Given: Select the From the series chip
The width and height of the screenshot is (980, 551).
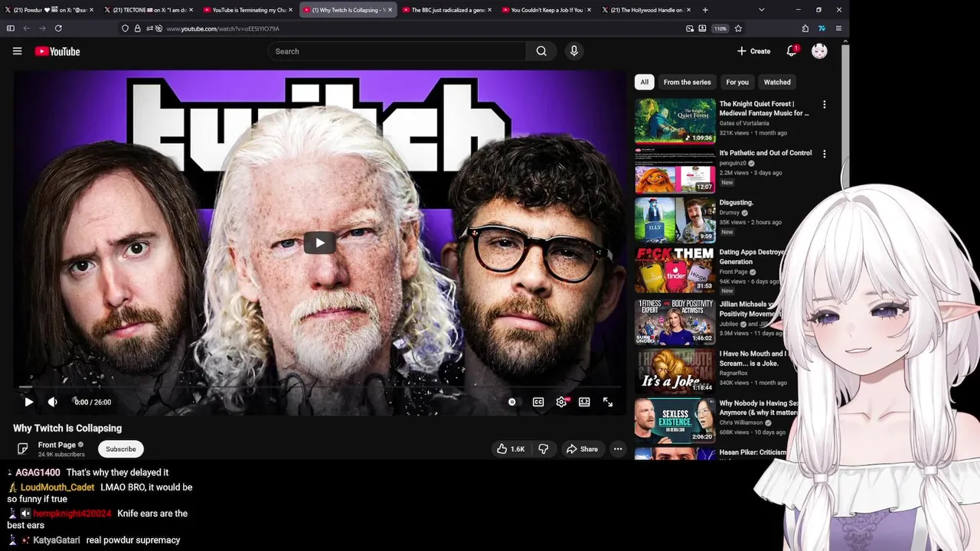Looking at the screenshot, I should pos(687,82).
